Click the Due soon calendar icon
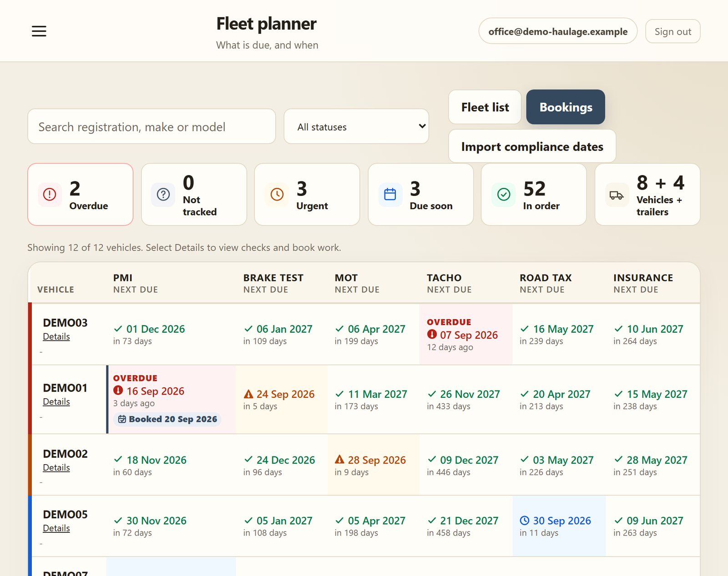Viewport: 728px width, 576px height. tap(390, 195)
